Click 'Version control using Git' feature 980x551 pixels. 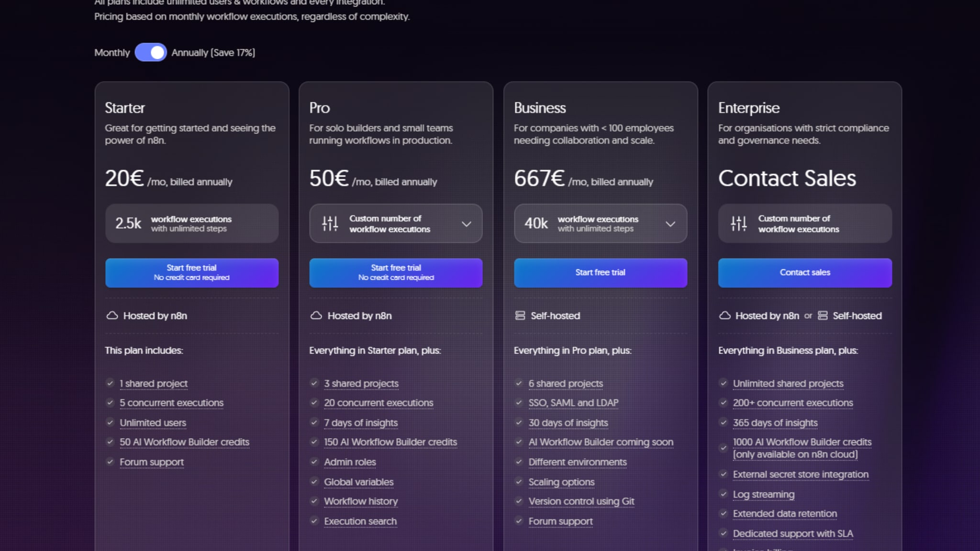[x=581, y=502]
